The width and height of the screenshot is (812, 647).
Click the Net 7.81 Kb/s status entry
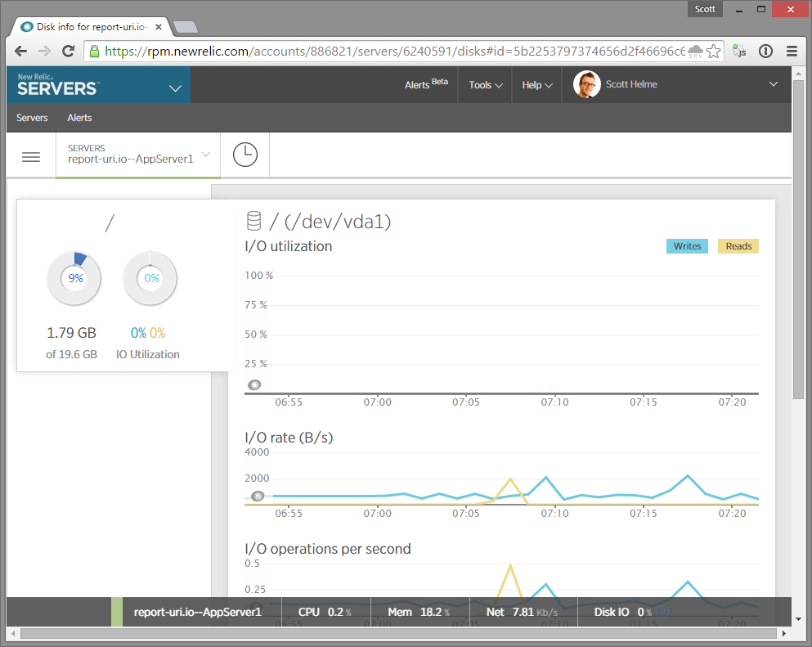pos(522,612)
